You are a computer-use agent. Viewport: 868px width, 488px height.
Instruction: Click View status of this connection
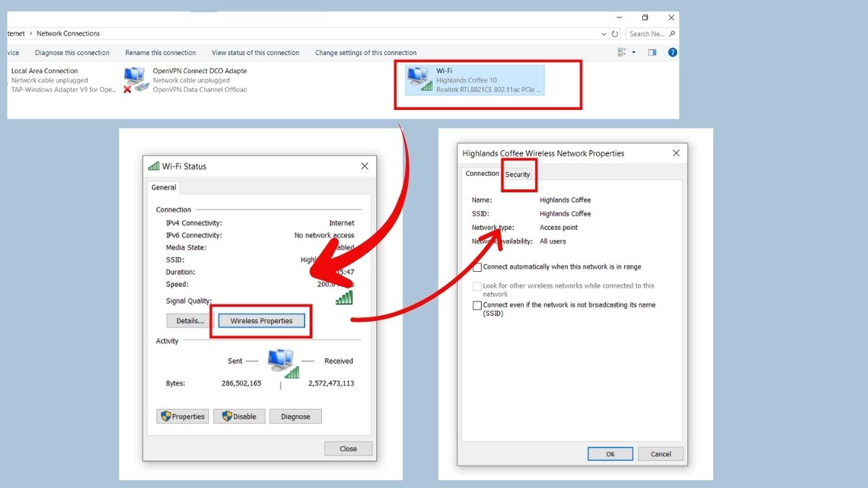255,53
